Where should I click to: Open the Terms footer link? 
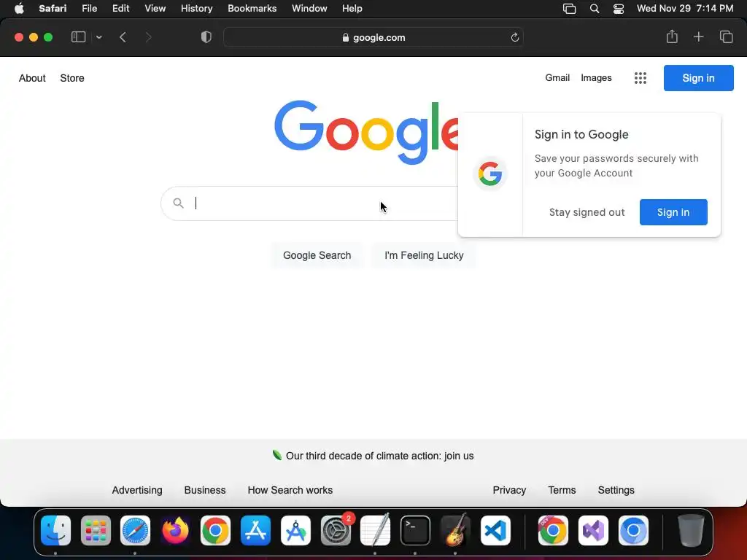click(x=562, y=490)
